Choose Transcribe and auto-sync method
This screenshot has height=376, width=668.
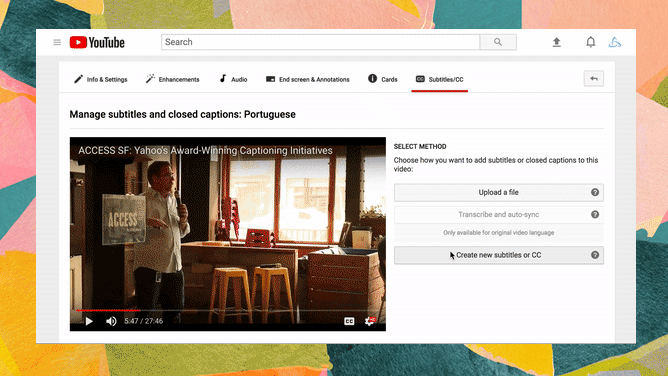click(x=498, y=215)
